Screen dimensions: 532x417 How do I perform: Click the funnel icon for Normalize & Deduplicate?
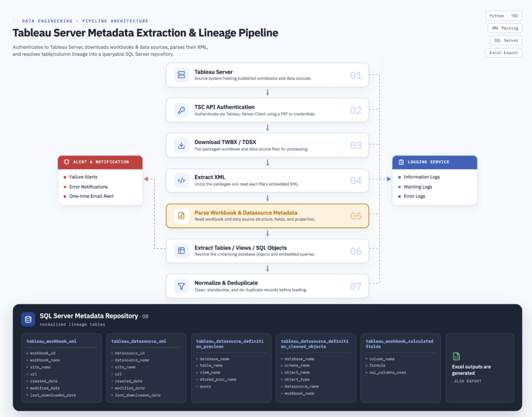(181, 286)
